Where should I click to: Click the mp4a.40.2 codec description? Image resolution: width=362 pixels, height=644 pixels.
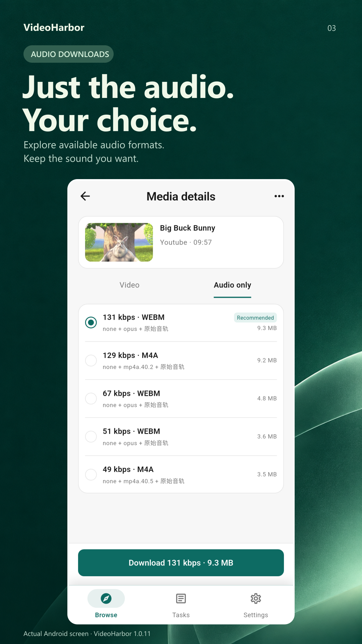(x=143, y=367)
